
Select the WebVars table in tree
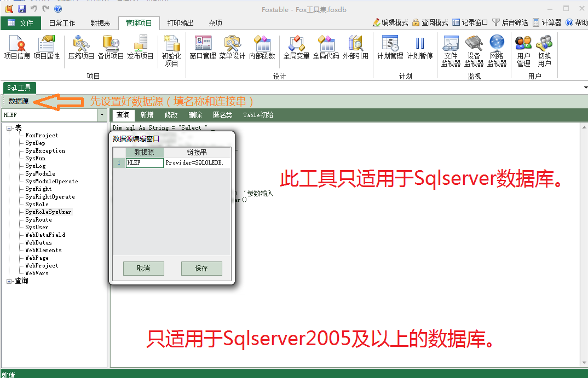click(x=37, y=273)
